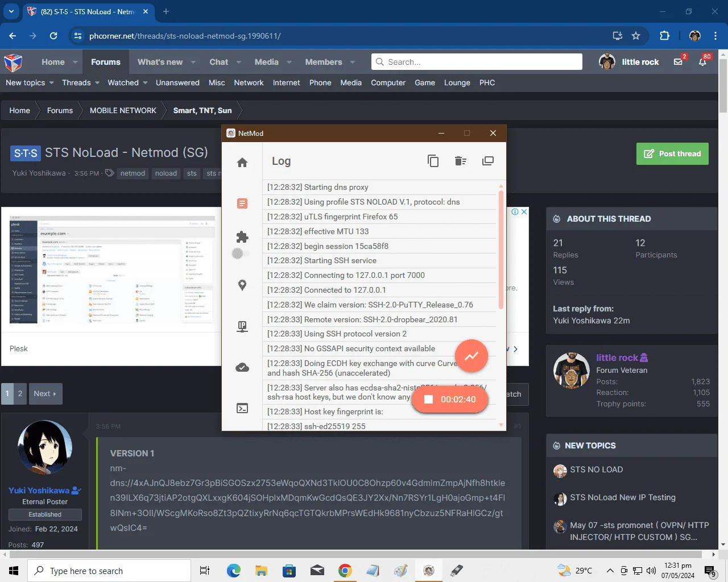This screenshot has height=582, width=728.
Task: Expand the Home nav dropdown arrow
Action: [75, 62]
